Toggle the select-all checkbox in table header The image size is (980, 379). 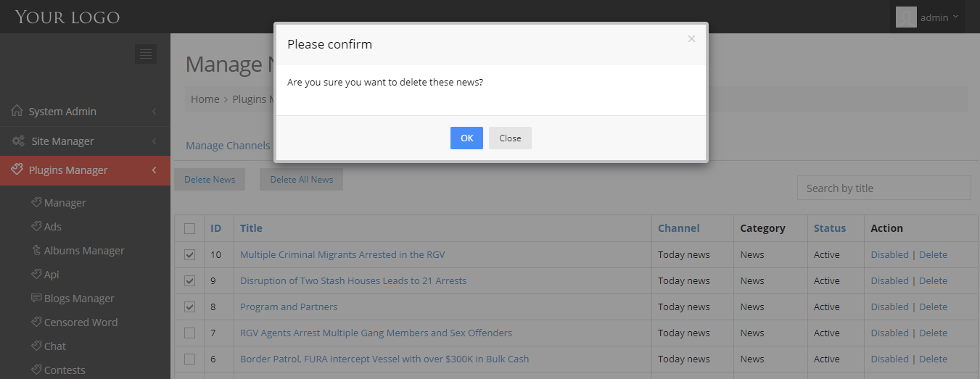coord(190,228)
